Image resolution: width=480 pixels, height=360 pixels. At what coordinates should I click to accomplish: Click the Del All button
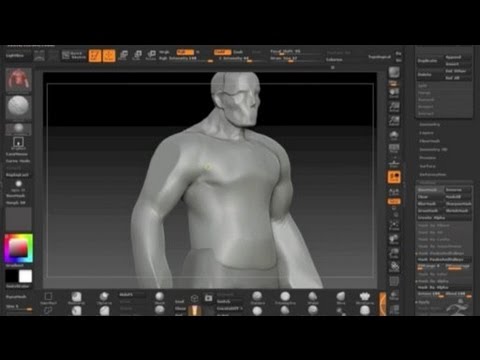click(x=458, y=78)
